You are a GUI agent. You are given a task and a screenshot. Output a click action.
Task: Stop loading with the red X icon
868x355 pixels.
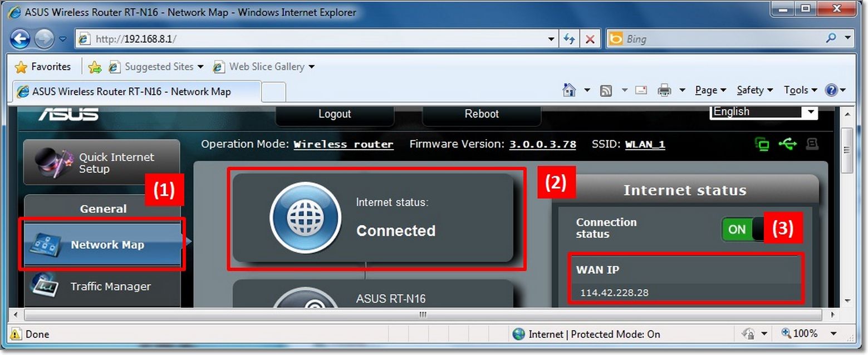[590, 39]
